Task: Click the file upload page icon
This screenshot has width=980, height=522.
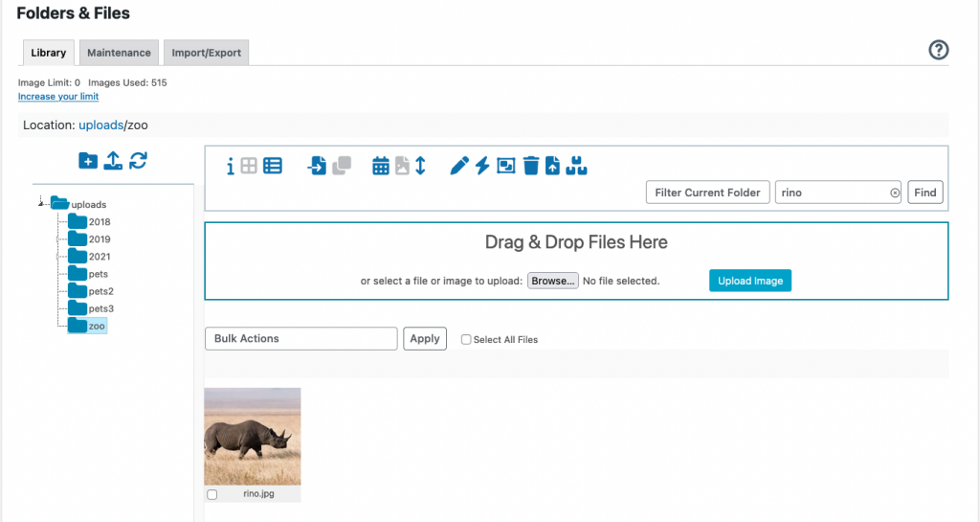Action: tap(552, 166)
